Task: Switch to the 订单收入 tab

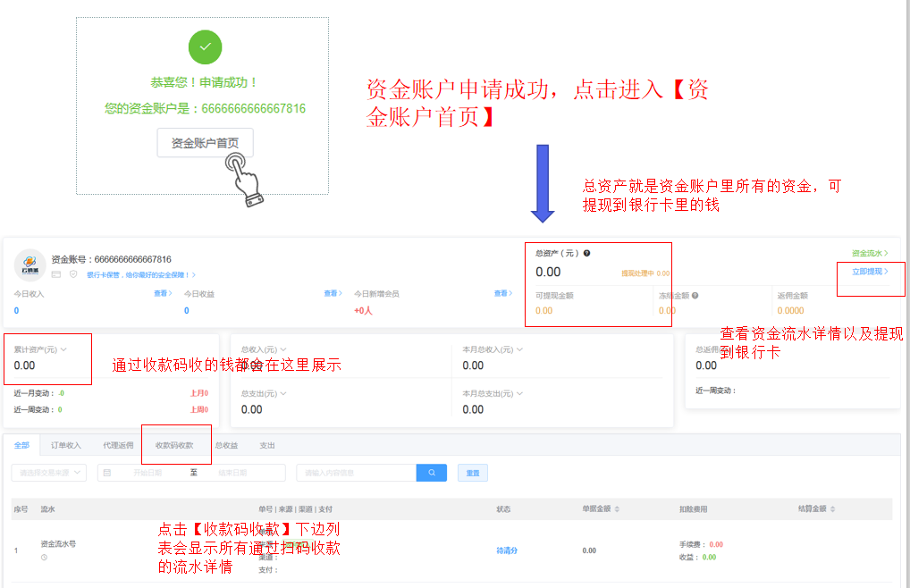Action: point(65,445)
